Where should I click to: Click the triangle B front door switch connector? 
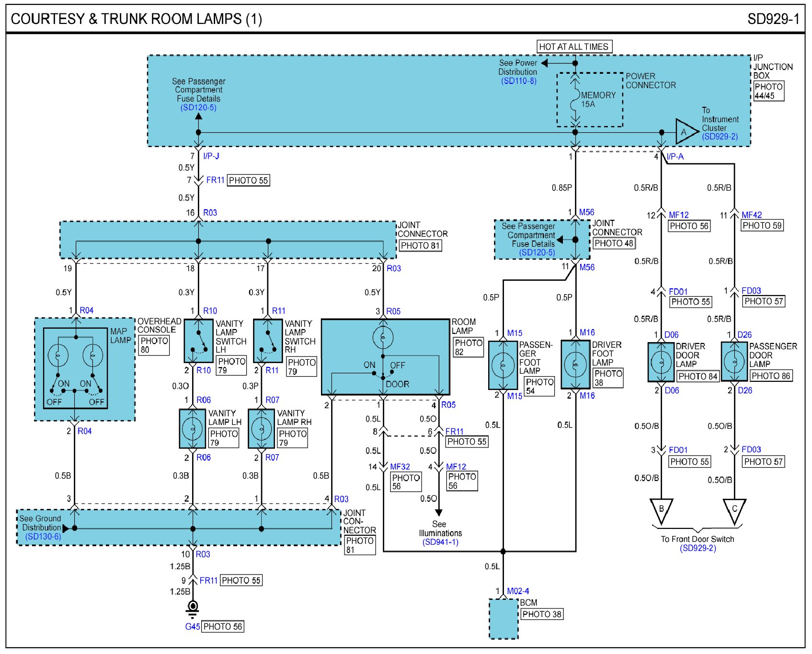(x=661, y=510)
